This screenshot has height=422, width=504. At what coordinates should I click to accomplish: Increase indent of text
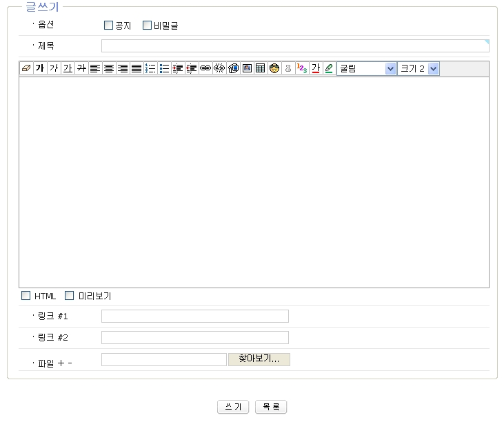coord(178,68)
